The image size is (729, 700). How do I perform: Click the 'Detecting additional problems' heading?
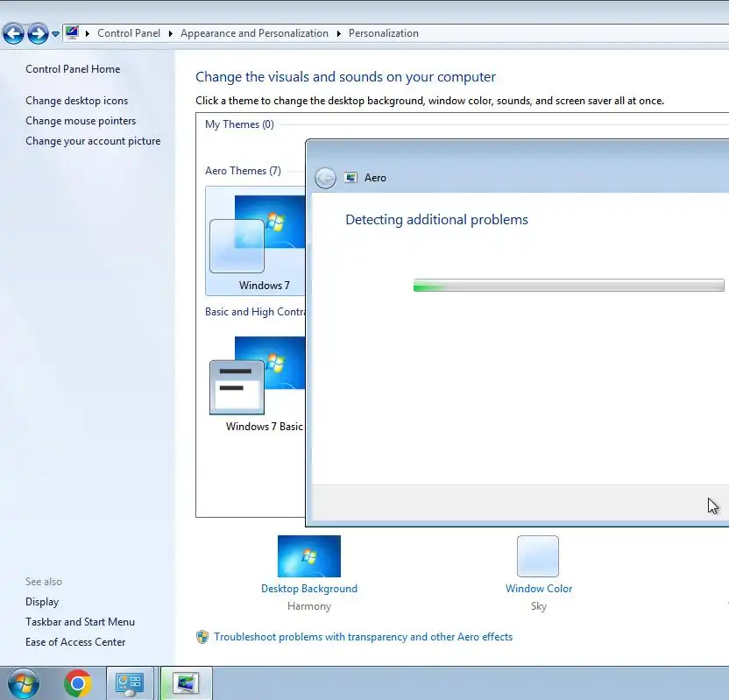tap(436, 219)
